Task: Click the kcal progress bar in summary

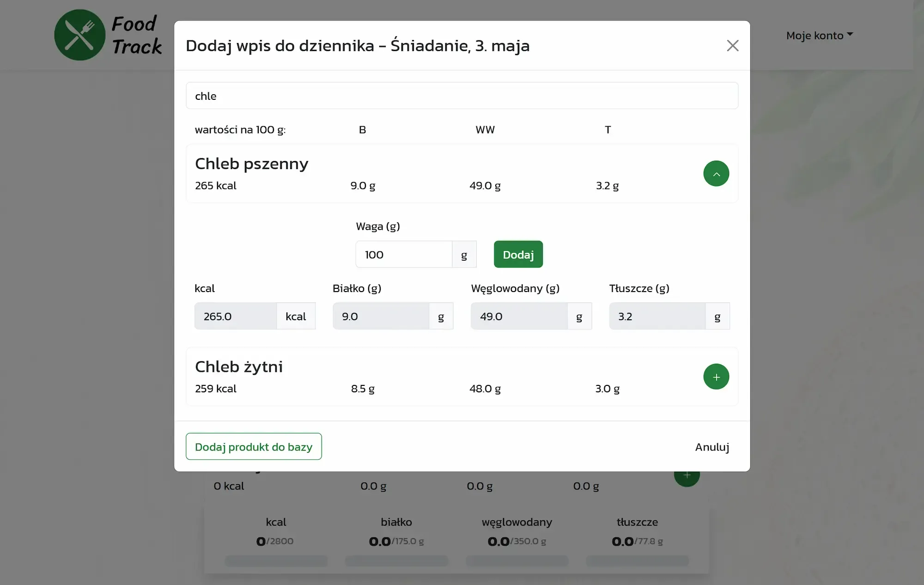Action: (x=276, y=561)
